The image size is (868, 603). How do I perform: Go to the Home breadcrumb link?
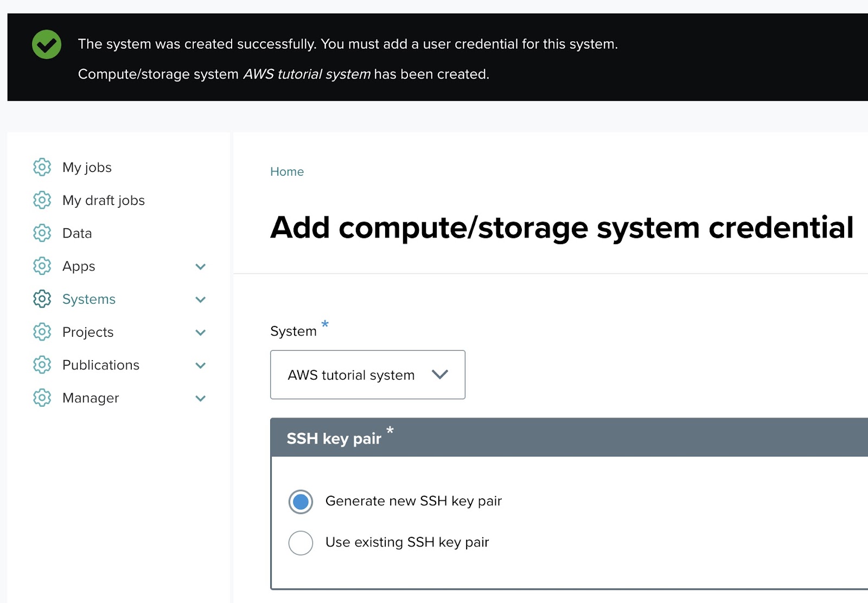tap(287, 171)
